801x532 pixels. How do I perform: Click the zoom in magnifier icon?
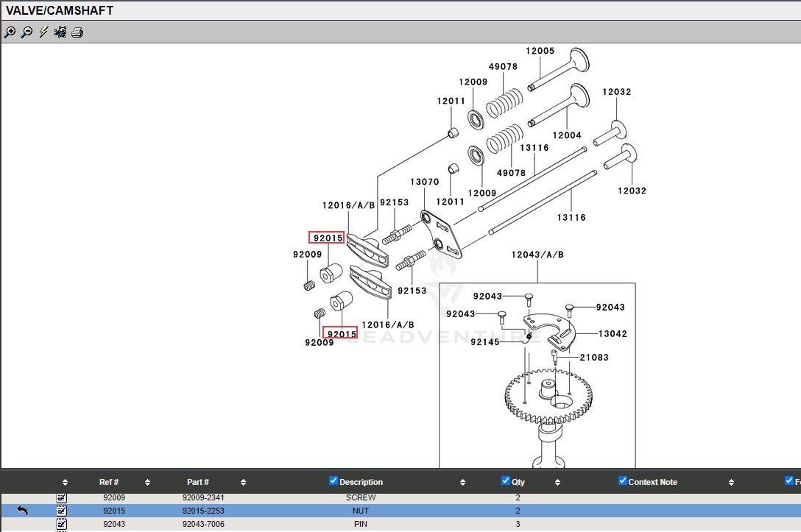coord(10,32)
